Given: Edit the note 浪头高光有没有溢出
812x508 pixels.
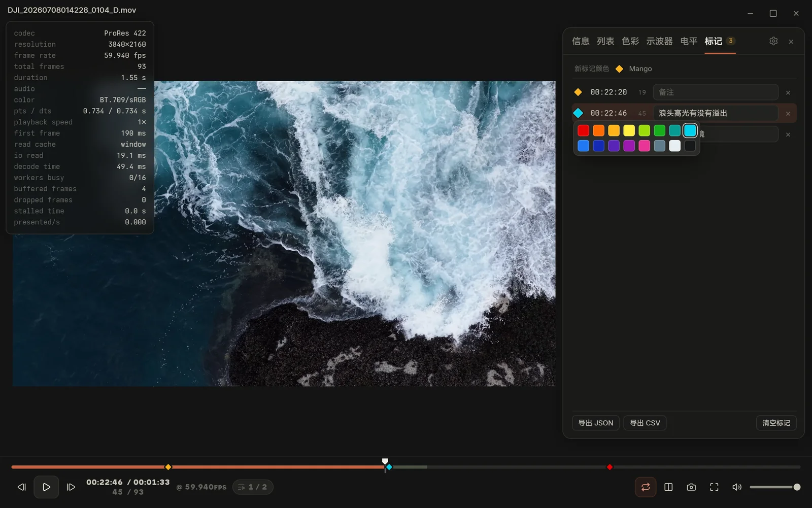Looking at the screenshot, I should coord(716,113).
